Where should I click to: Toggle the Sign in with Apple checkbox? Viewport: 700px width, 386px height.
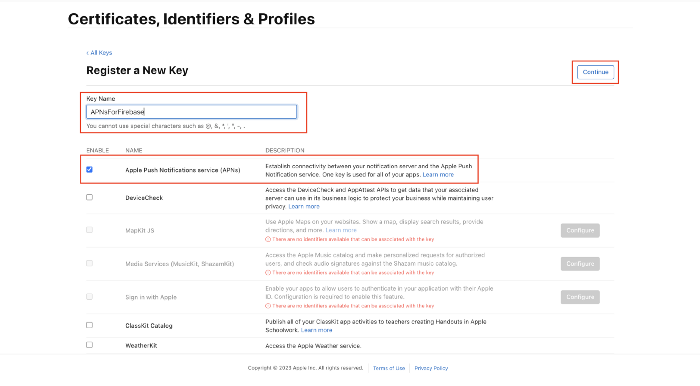pyautogui.click(x=89, y=297)
